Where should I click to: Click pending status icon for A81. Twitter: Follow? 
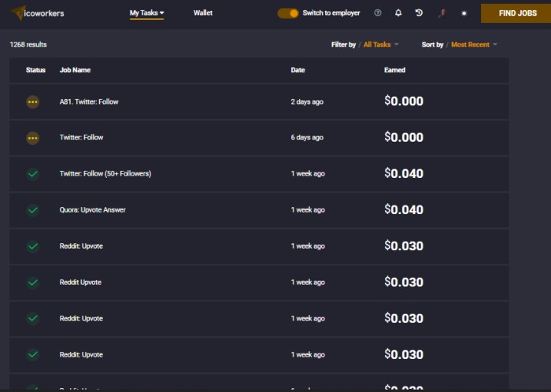pos(33,102)
